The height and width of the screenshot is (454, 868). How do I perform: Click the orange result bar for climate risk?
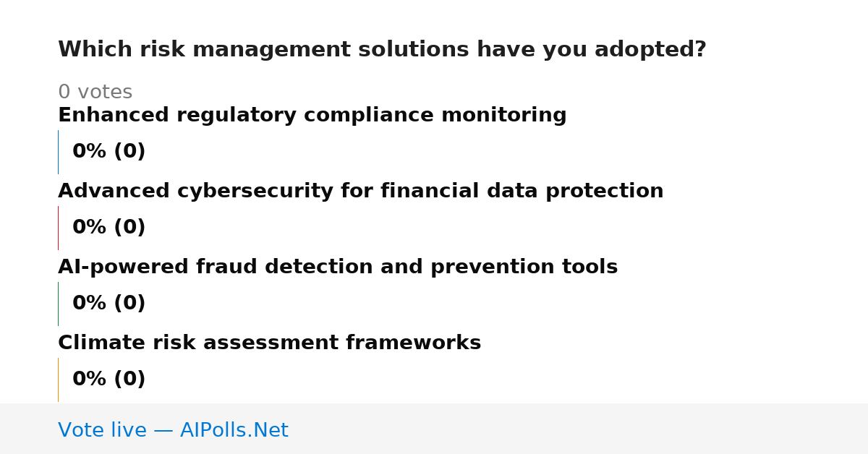(58, 380)
